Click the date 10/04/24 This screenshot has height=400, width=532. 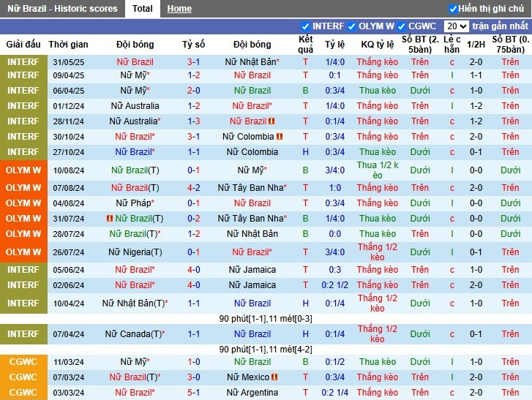click(69, 303)
